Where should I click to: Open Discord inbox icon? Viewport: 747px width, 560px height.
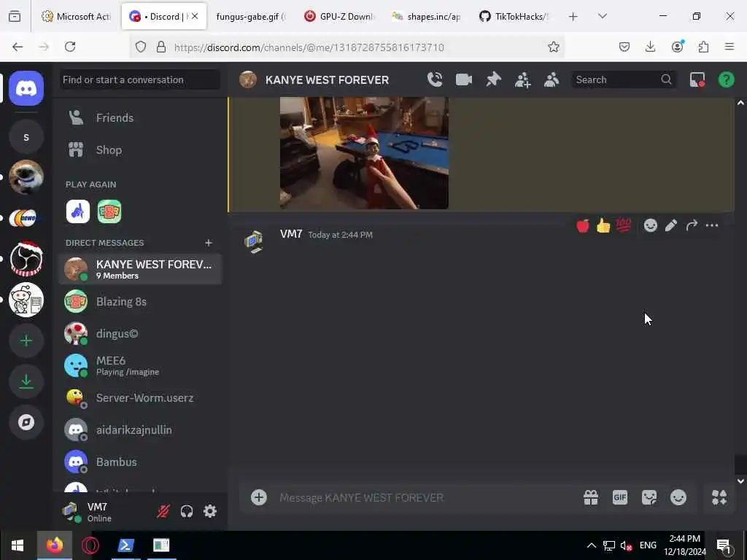tap(697, 79)
